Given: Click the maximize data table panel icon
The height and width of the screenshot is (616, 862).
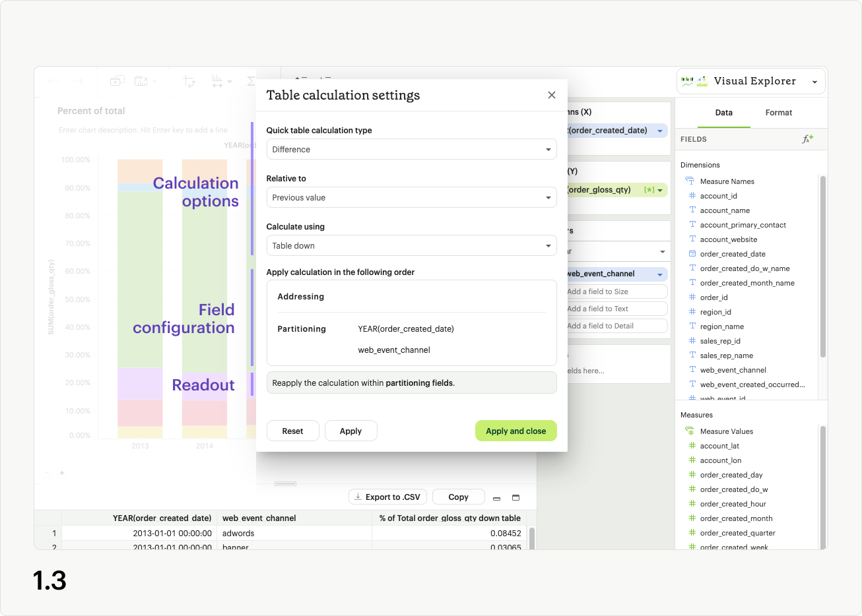Looking at the screenshot, I should pos(516,498).
